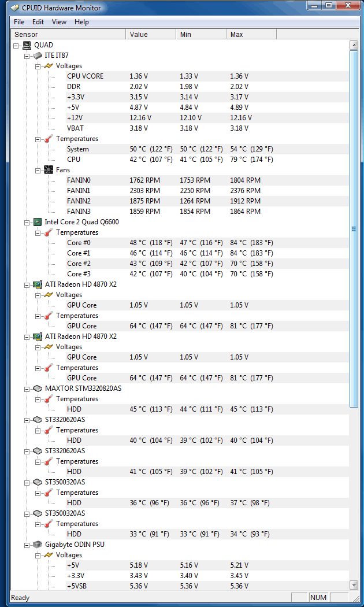
Task: Click the ITE IT87 chip icon
Action: coord(38,55)
